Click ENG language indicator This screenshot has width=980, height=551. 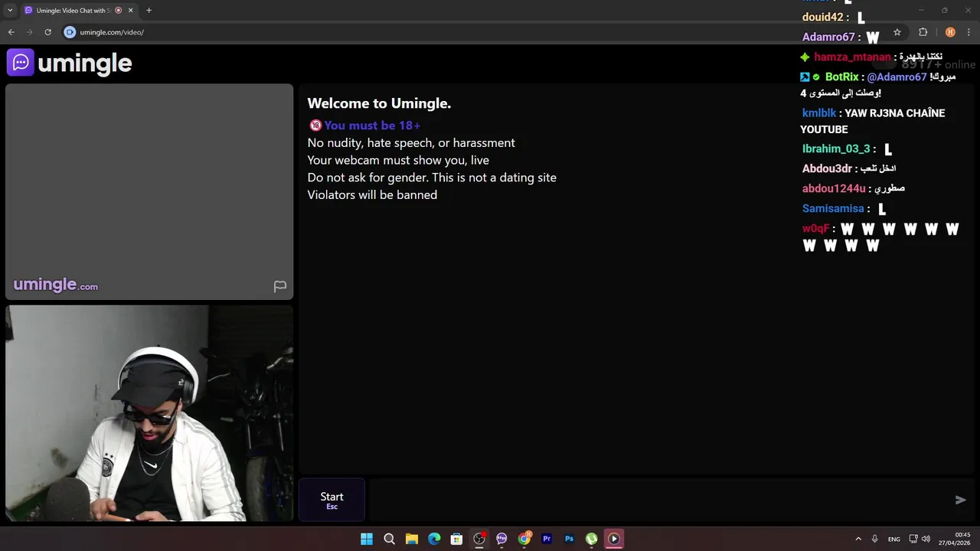click(893, 540)
